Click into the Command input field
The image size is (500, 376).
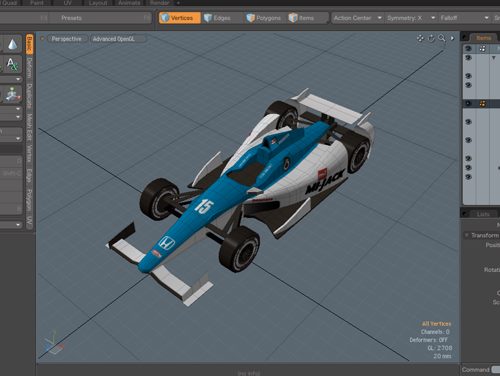pyautogui.click(x=496, y=370)
